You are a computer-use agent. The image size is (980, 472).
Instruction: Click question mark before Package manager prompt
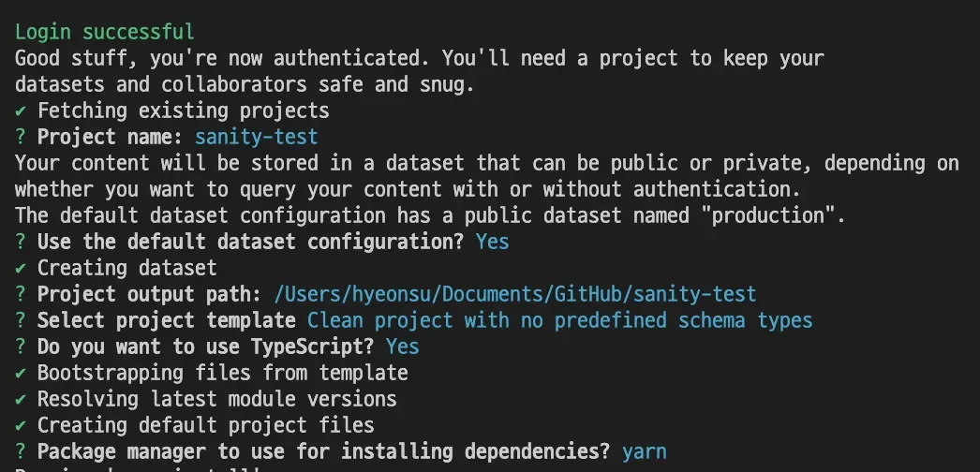(21, 451)
